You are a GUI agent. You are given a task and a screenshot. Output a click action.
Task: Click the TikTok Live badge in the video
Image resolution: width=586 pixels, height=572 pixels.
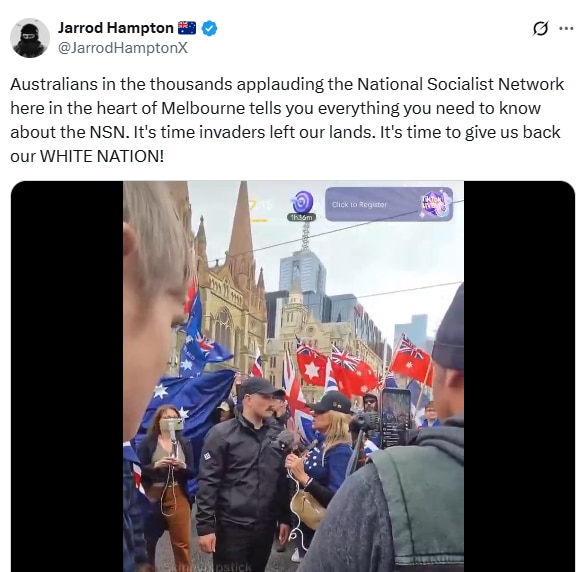pyautogui.click(x=435, y=205)
